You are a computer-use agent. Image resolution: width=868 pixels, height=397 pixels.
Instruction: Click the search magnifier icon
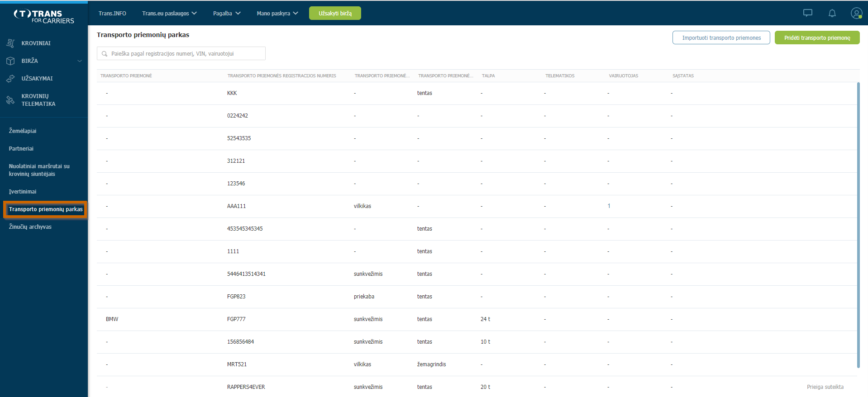[x=105, y=54]
